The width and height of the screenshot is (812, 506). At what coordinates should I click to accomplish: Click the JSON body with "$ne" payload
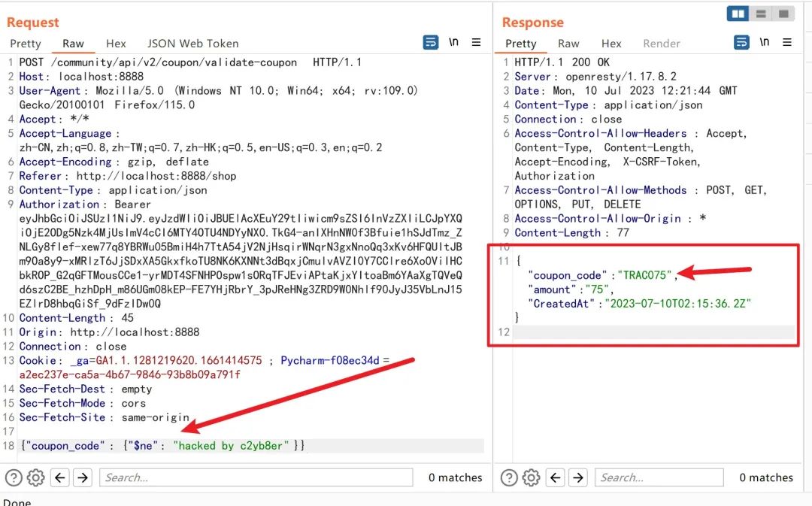click(x=162, y=446)
